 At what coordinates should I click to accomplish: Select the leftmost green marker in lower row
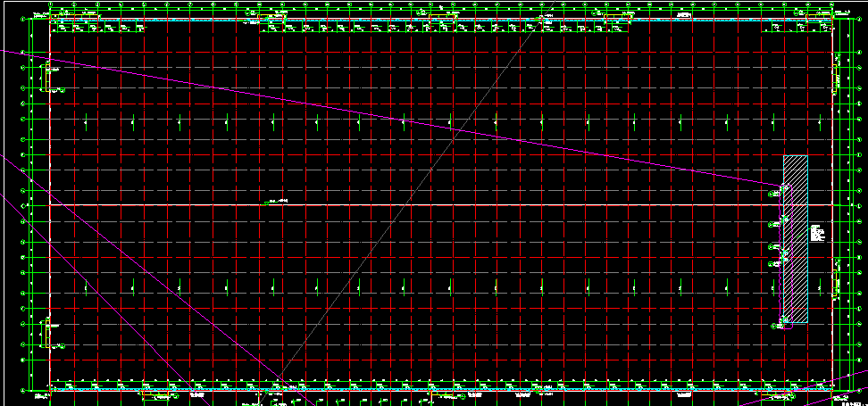point(86,286)
